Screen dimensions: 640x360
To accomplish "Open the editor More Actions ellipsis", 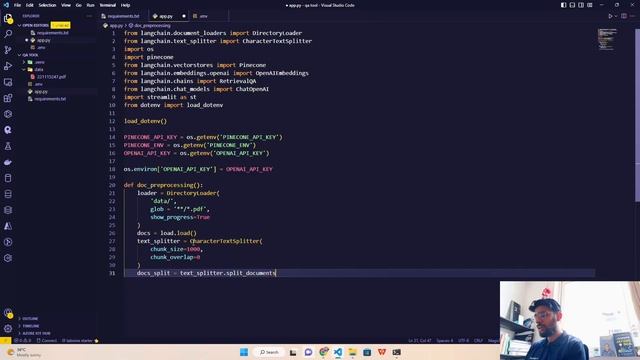I will point(633,16).
